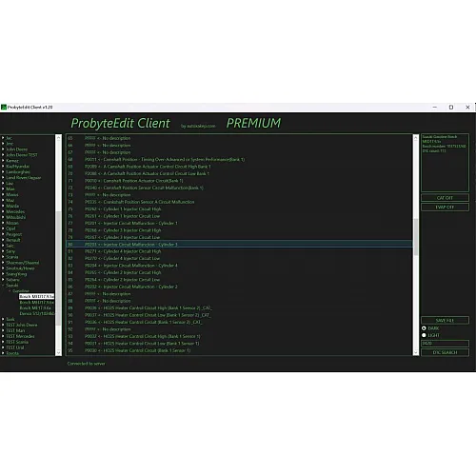This screenshot has height=476, width=476.
Task: Select row 65 with no description
Action: [239, 138]
